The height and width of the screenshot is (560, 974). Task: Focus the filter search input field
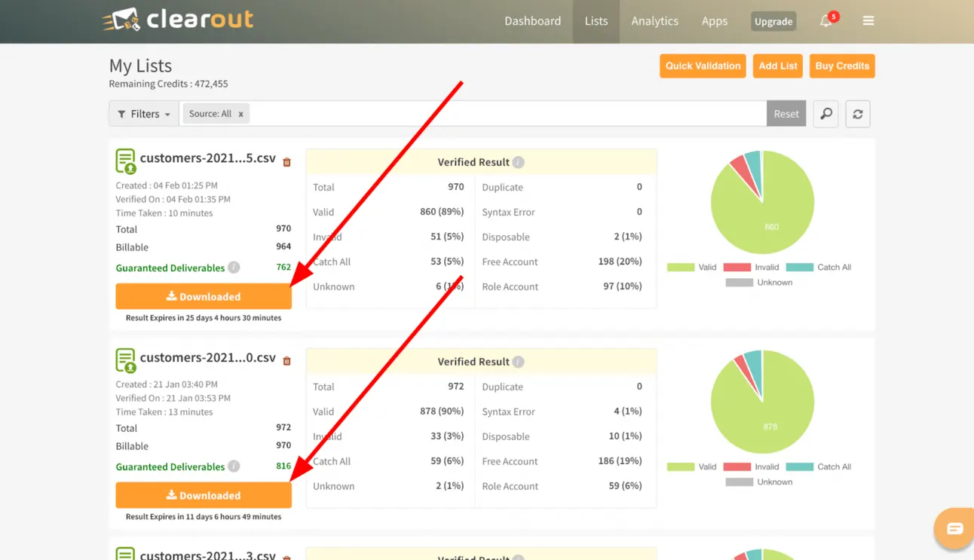pos(509,114)
